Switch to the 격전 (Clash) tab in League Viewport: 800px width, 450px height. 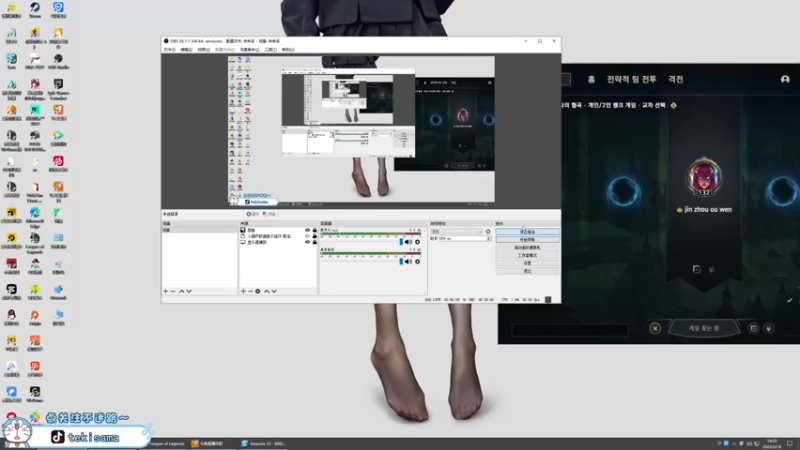pos(676,79)
